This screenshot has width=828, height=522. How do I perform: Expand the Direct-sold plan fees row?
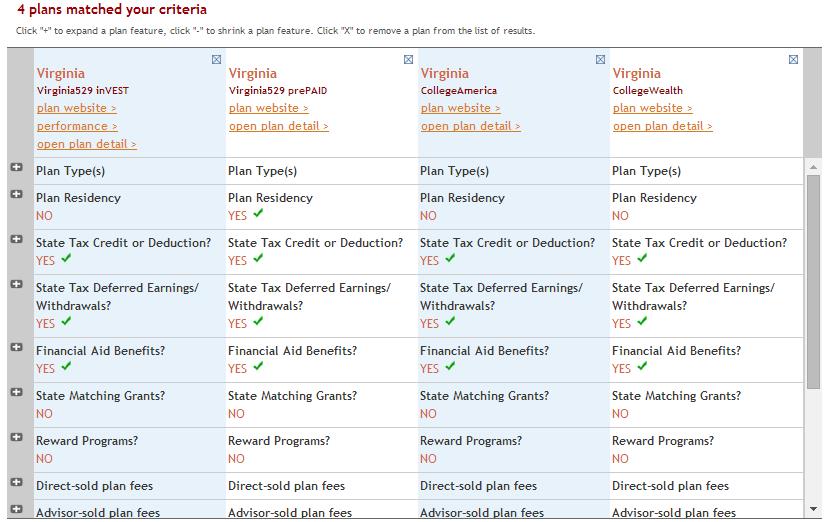pyautogui.click(x=16, y=482)
